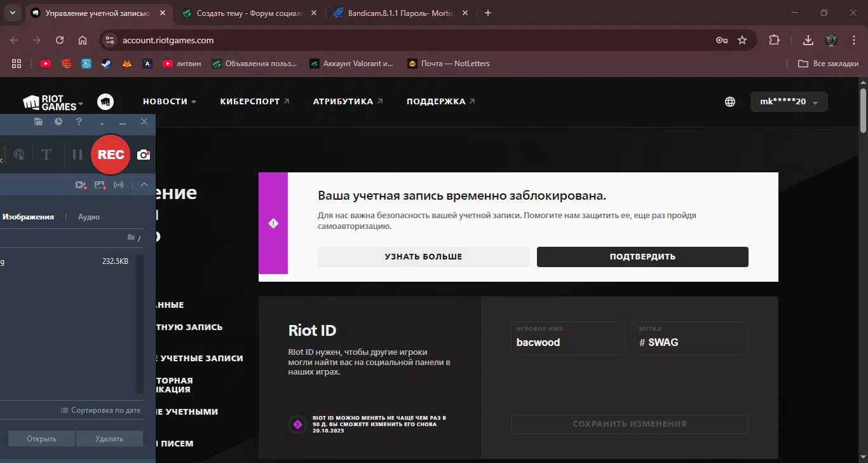Open a new browser tab
The image size is (868, 463).
click(488, 13)
